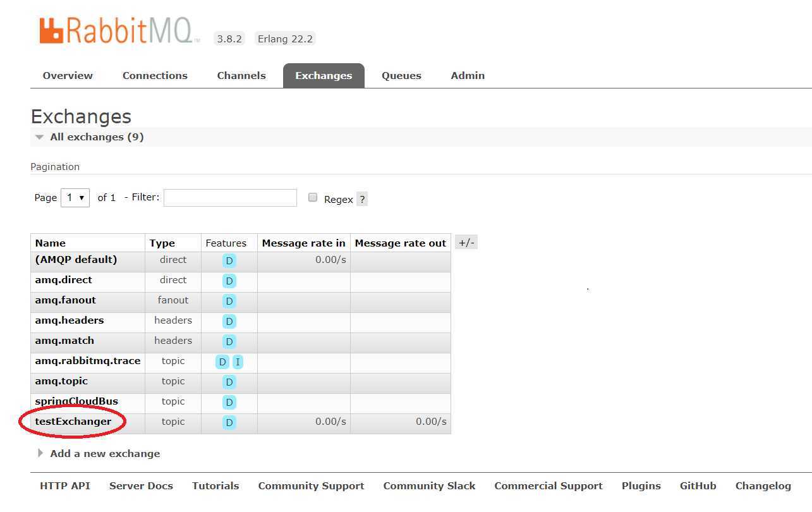The image size is (812, 512).
Task: Open the Page number dropdown
Action: coord(75,197)
